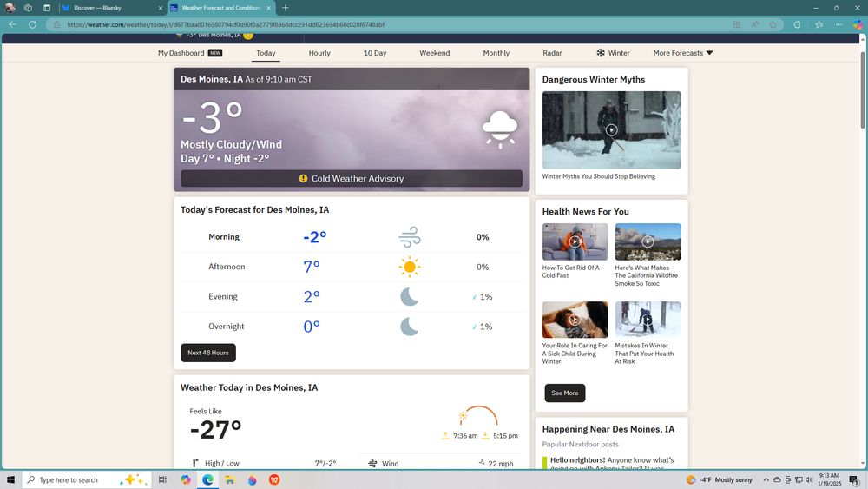The height and width of the screenshot is (489, 868).
Task: Show hidden system tray icons
Action: pos(766,479)
